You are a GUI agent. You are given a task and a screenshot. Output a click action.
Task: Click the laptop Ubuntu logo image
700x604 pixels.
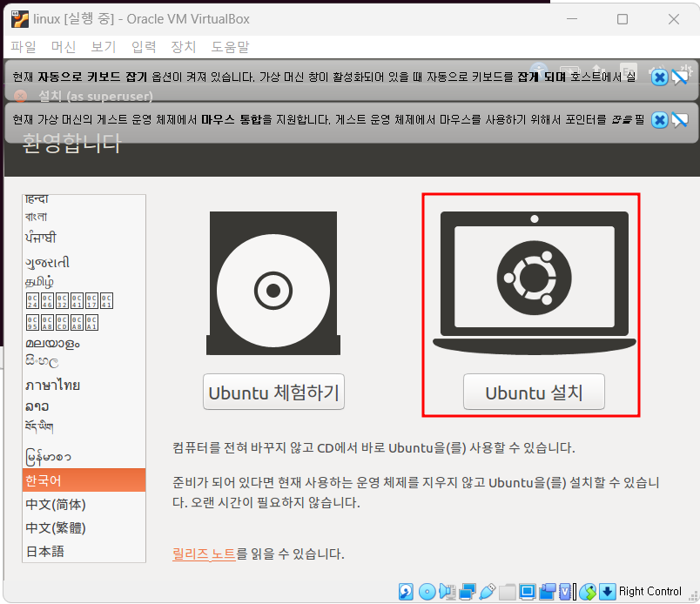pos(534,284)
